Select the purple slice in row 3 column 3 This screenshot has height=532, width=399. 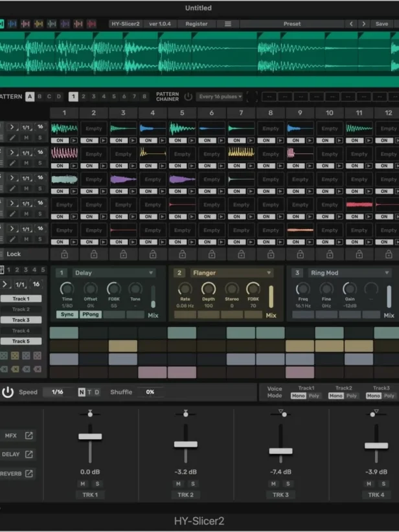[123, 179]
